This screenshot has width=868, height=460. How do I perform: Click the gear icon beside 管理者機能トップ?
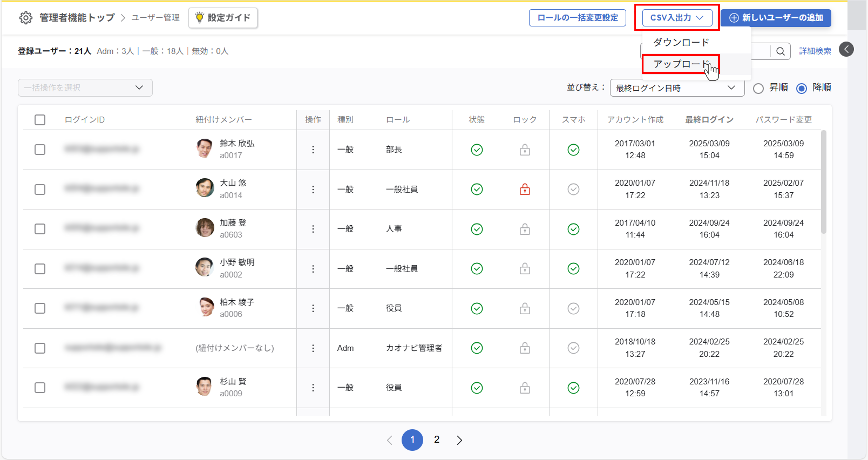[26, 18]
